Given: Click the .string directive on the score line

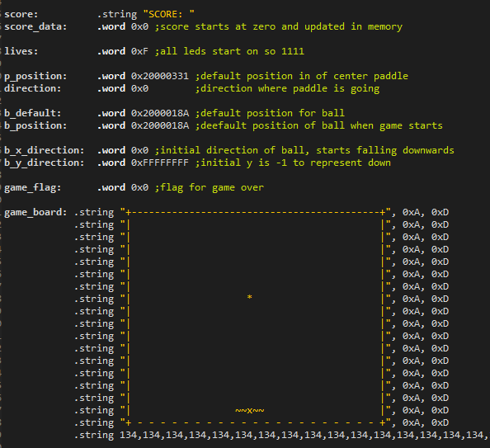Looking at the screenshot, I should tap(117, 14).
